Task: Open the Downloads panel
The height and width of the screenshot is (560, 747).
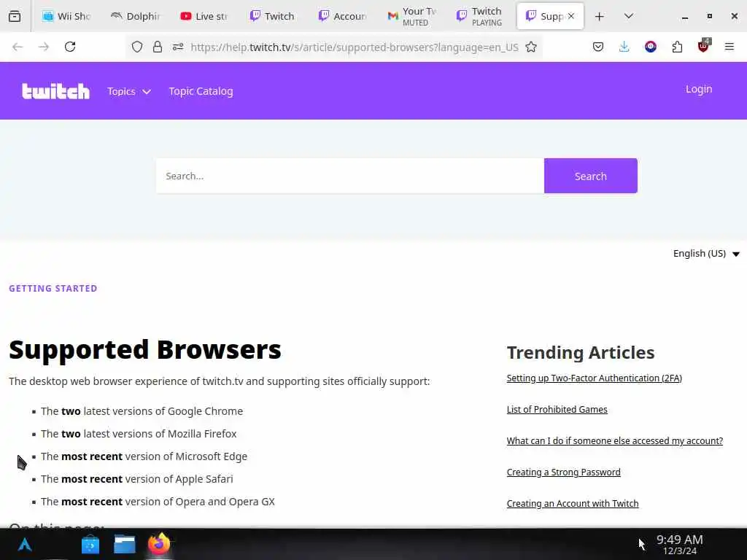Action: tap(624, 47)
